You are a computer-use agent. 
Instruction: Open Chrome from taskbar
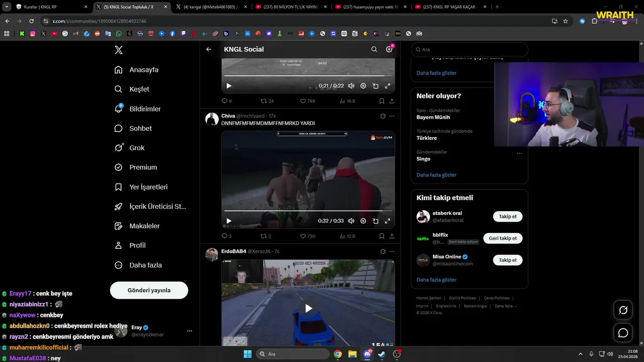(338, 354)
